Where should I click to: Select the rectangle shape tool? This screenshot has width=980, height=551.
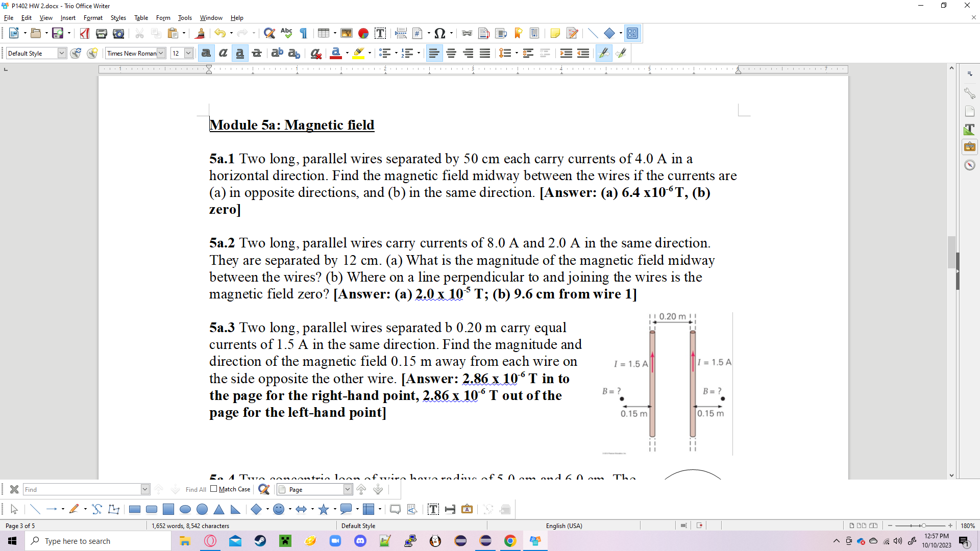[x=134, y=509]
